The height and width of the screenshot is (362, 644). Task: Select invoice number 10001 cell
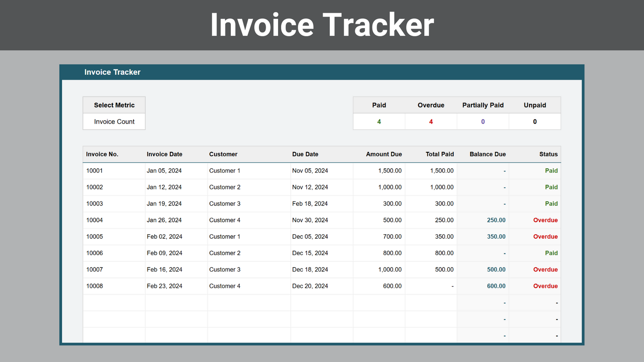click(94, 171)
